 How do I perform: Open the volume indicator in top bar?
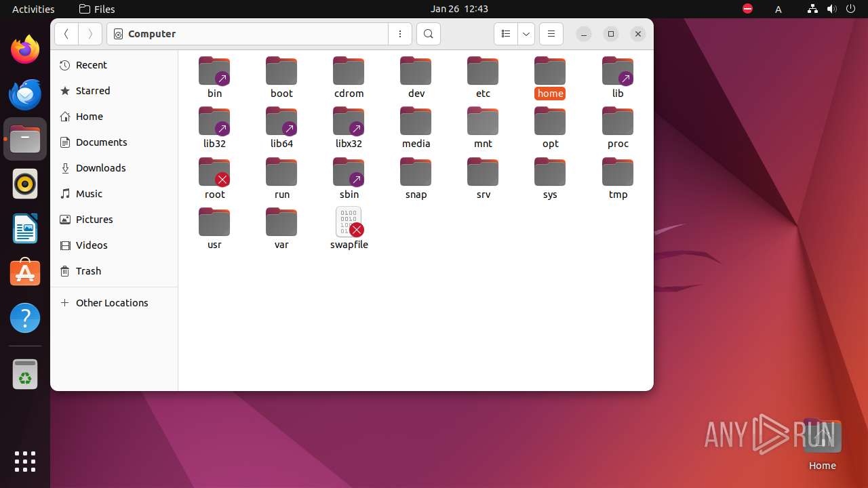coord(832,9)
